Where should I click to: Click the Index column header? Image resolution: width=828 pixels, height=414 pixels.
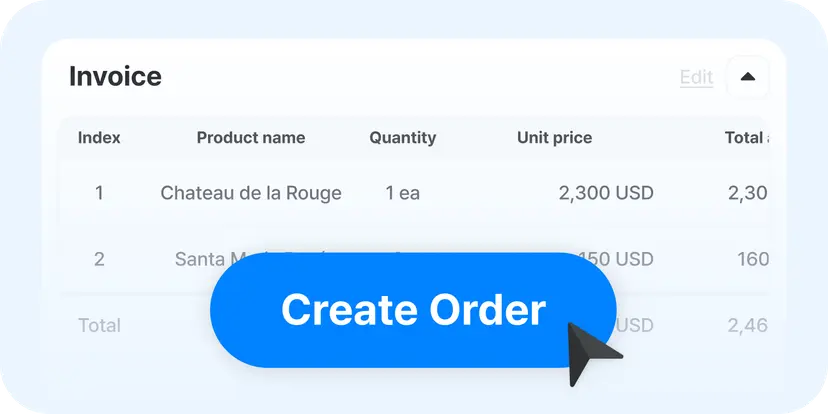[99, 138]
